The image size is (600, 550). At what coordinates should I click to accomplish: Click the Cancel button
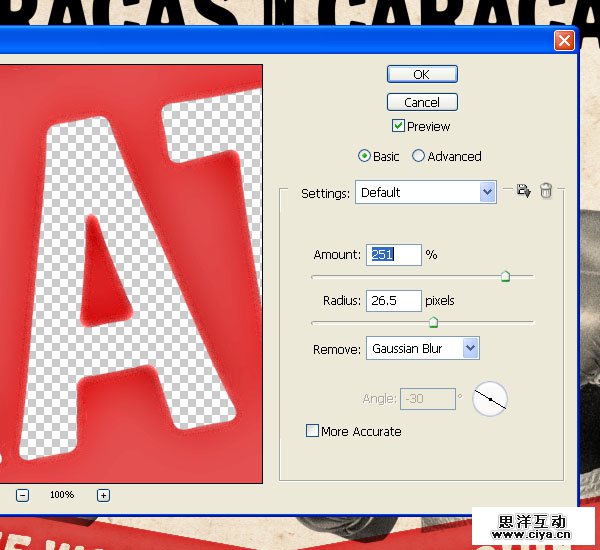click(x=422, y=102)
